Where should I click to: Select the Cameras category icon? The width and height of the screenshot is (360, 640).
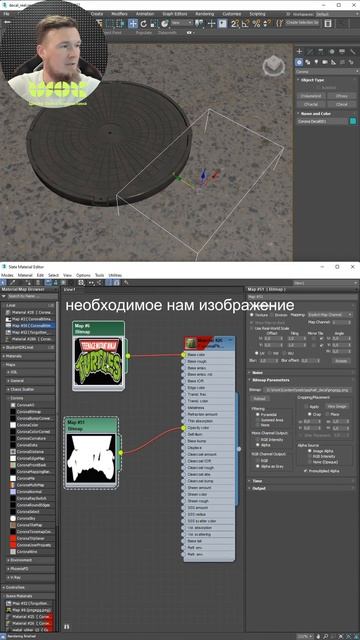(x=325, y=62)
